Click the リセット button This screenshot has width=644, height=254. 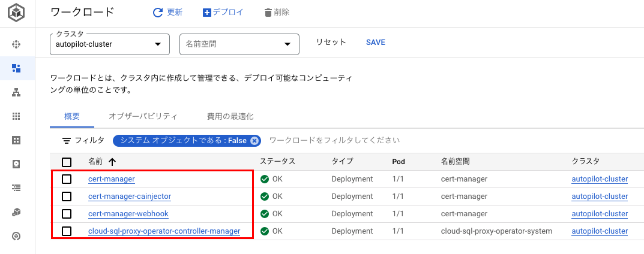click(331, 42)
